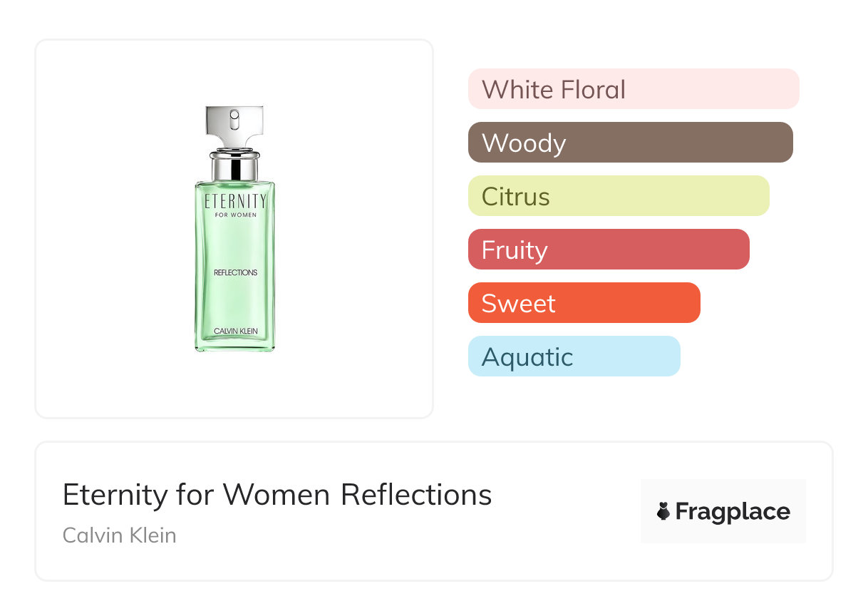Image resolution: width=868 pixels, height=616 pixels.
Task: Click the silver neck collar of the bottle
Action: [234, 165]
